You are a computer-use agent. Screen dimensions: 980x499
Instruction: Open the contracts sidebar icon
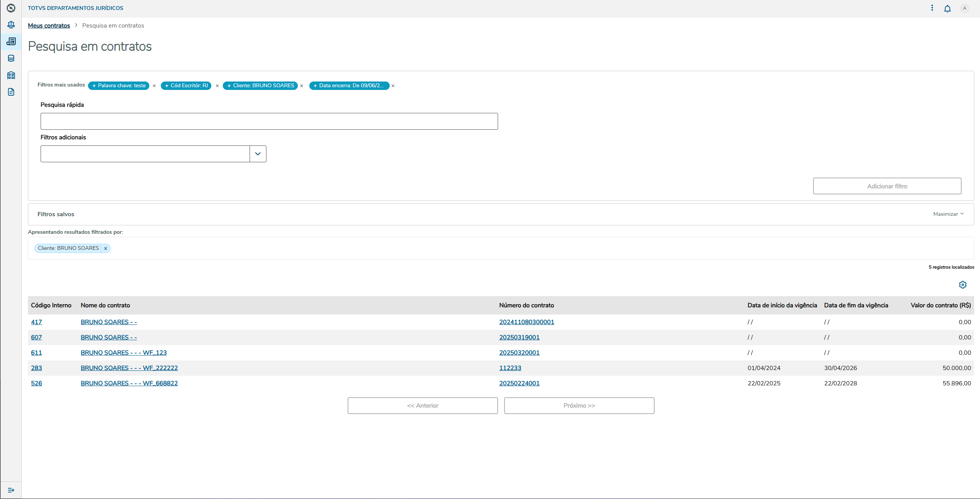(11, 41)
